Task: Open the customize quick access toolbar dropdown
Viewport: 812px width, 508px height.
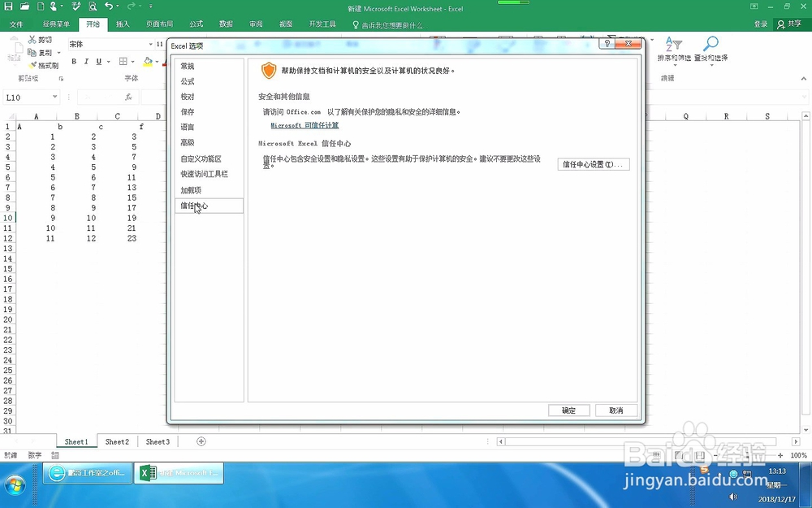Action: point(151,7)
